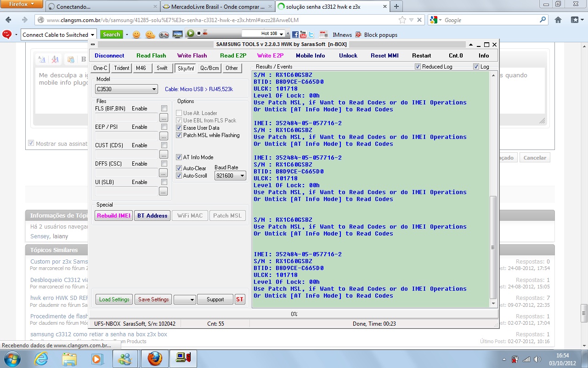588x368 pixels.
Task: Browse for EEP / PSI file
Action: [x=163, y=136]
